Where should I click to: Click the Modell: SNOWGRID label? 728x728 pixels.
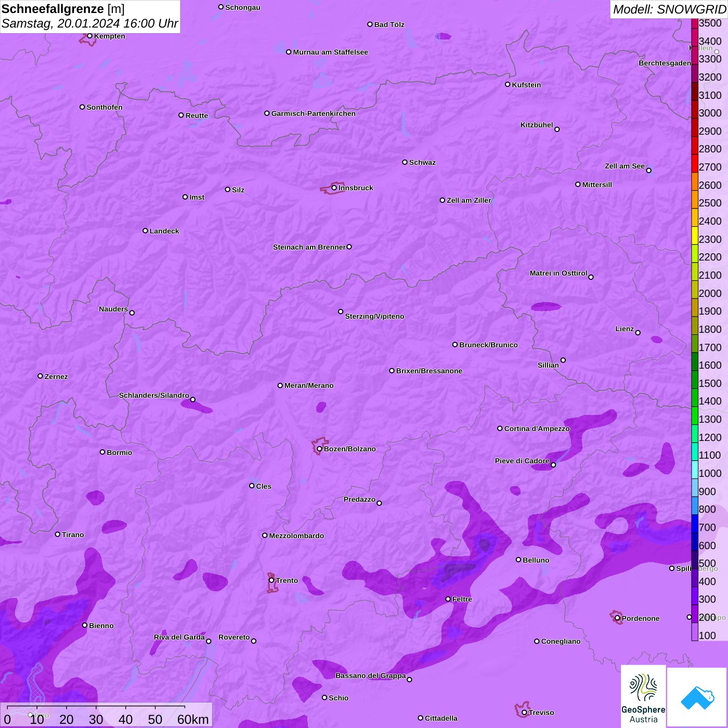tap(669, 9)
